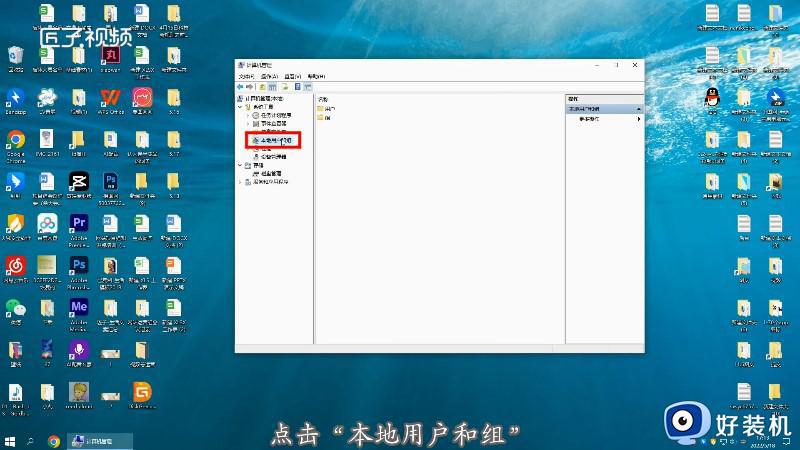Screen dimensions: 800x450
Task: Click the taskbar search magnifier icon
Action: [30, 441]
